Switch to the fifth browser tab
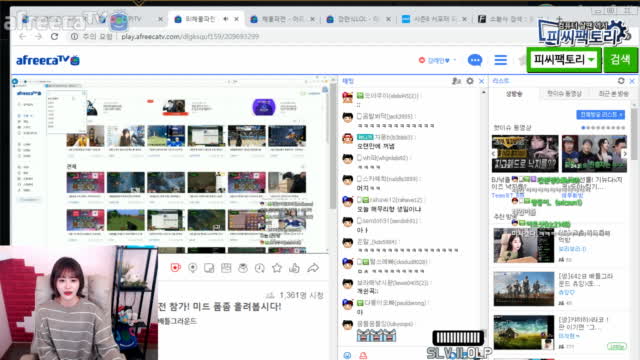 click(x=358, y=19)
